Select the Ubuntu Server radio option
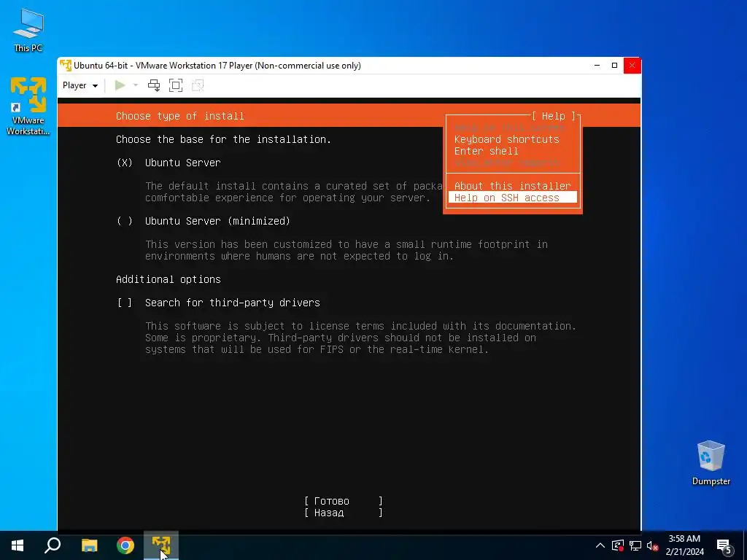Viewport: 747px width, 560px height. [x=124, y=163]
